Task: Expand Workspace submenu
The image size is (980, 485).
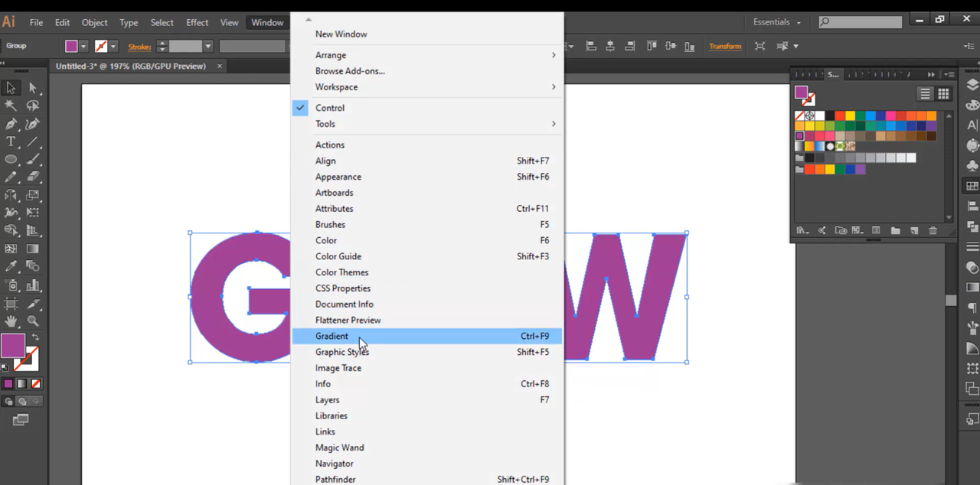Action: point(427,87)
